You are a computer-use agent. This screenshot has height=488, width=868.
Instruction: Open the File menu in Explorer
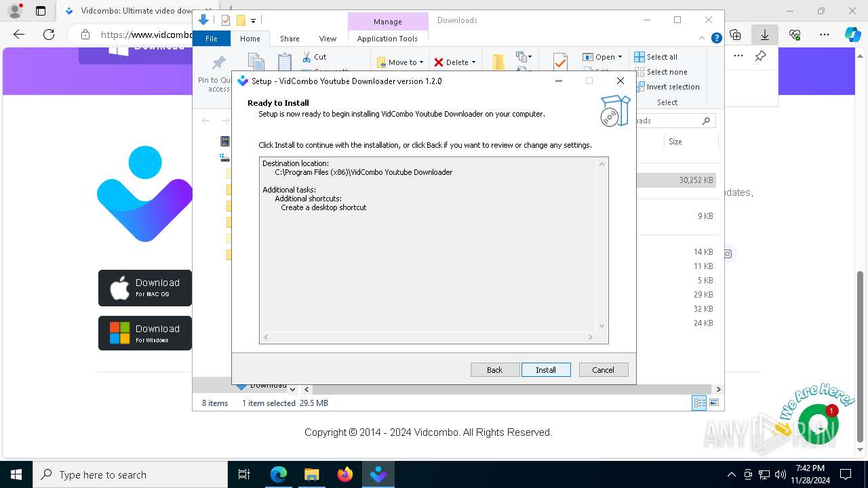(212, 39)
